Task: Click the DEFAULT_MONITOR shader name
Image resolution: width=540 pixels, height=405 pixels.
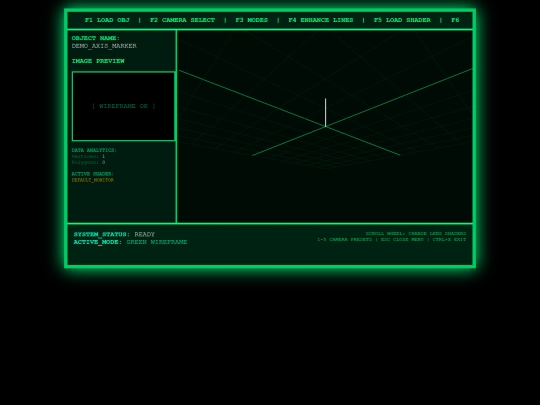Action: tap(92, 180)
